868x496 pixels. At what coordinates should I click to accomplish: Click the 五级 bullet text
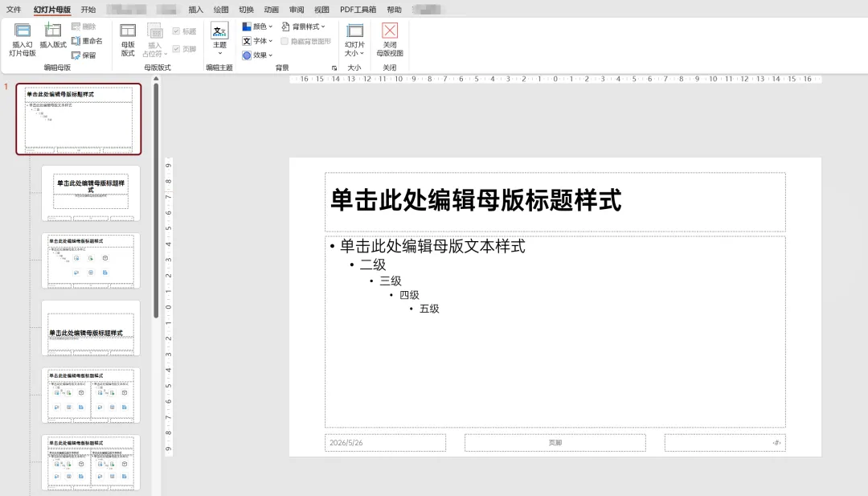tap(429, 309)
